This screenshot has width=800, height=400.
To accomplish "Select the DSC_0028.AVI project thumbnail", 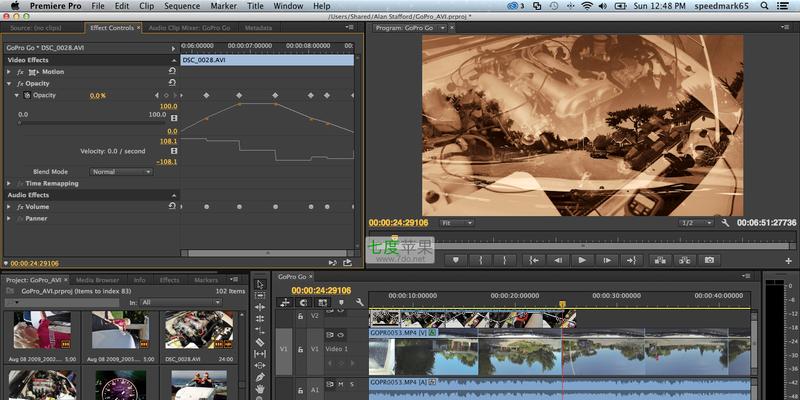I will tap(199, 330).
